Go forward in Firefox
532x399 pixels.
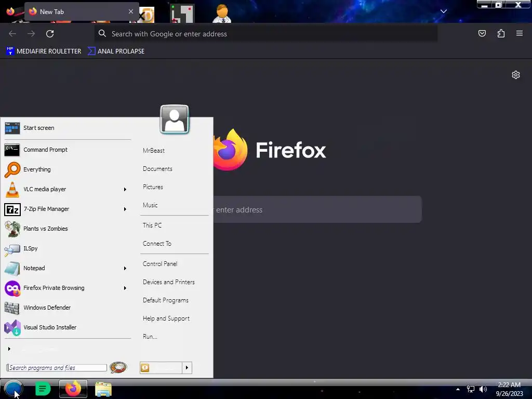(x=31, y=34)
